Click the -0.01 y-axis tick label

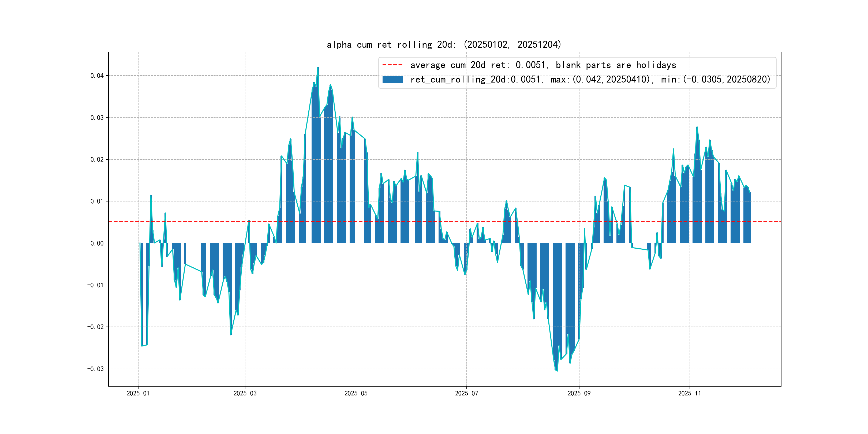pos(95,285)
